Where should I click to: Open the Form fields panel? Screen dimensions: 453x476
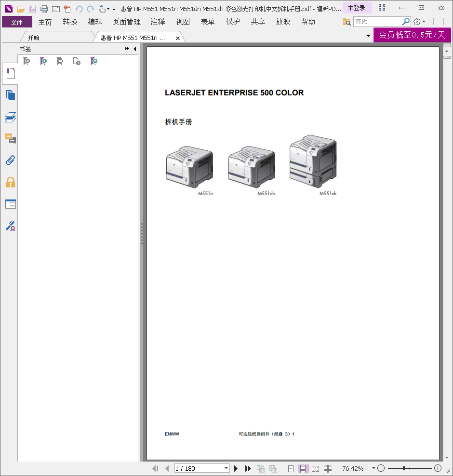[11, 204]
